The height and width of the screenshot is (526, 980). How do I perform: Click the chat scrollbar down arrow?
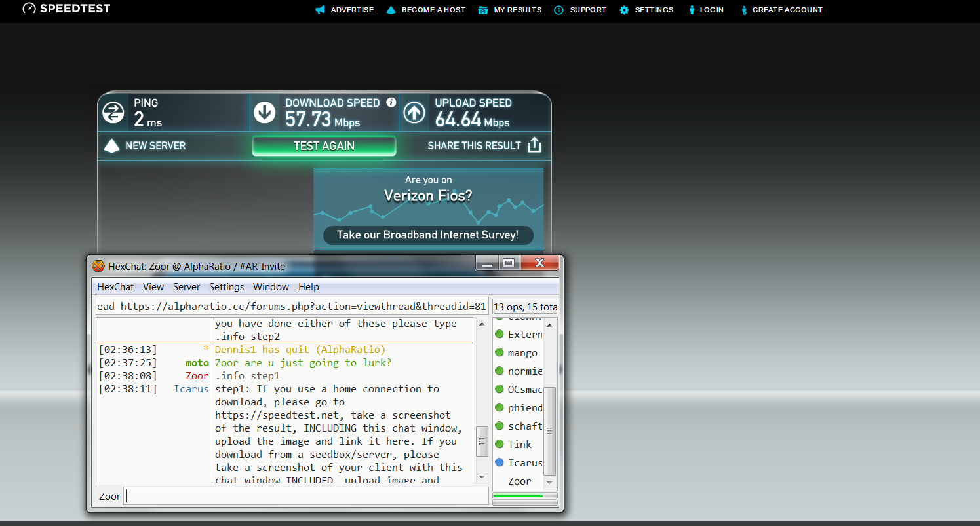(x=482, y=477)
